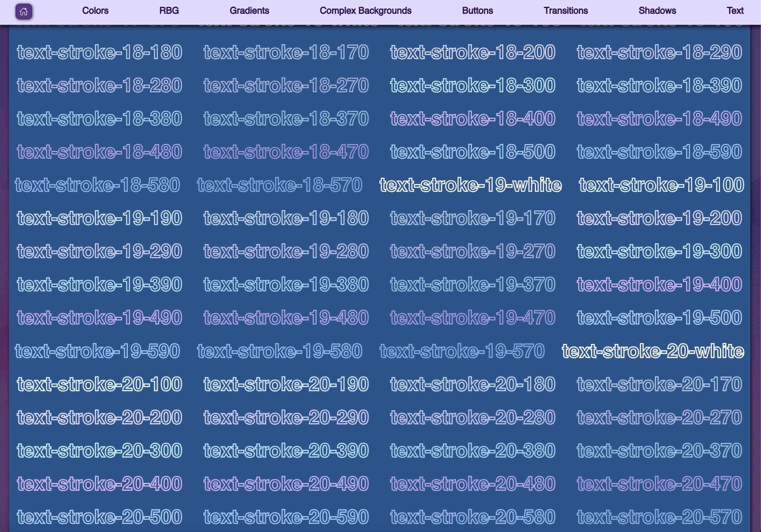Select the text-stroke-20-570 label
Image resolution: width=761 pixels, height=532 pixels.
pos(659,517)
